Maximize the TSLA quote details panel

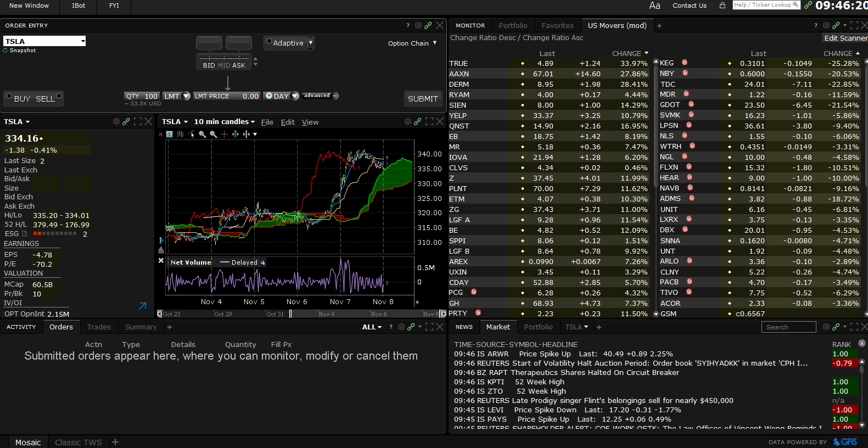[x=138, y=121]
